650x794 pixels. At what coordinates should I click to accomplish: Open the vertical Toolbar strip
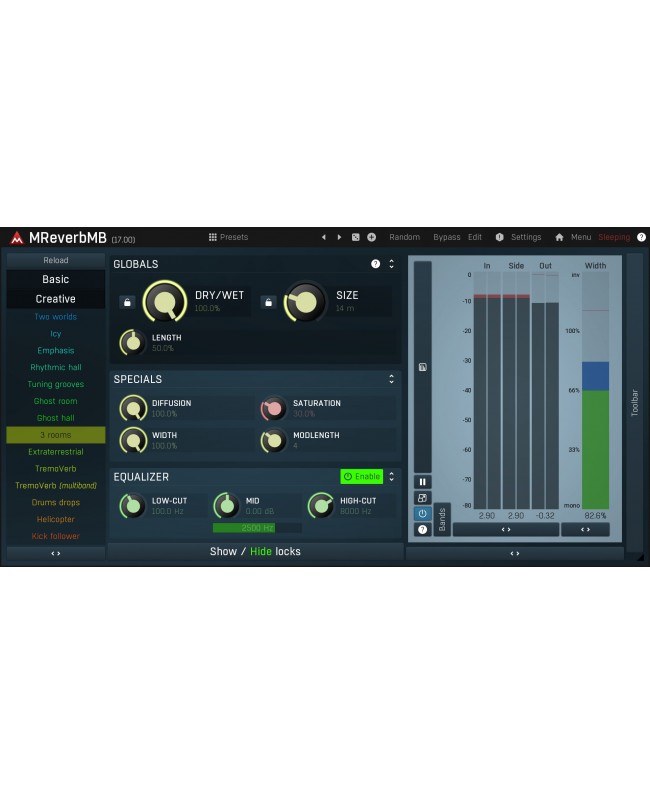[x=634, y=403]
